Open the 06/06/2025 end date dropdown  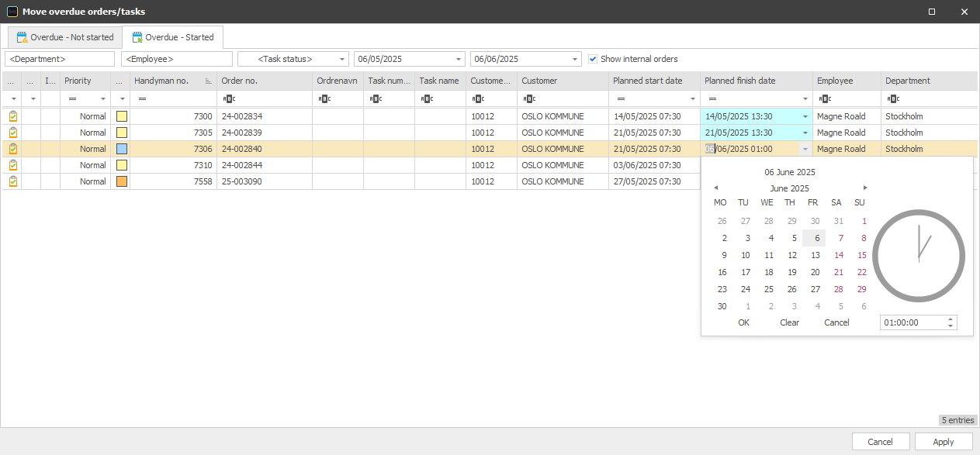(574, 59)
